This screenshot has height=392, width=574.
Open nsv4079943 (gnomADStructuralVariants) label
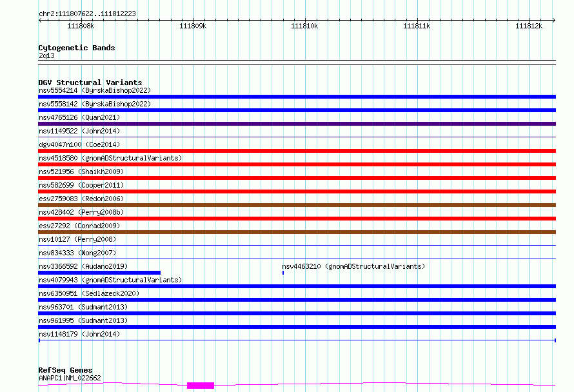click(110, 280)
